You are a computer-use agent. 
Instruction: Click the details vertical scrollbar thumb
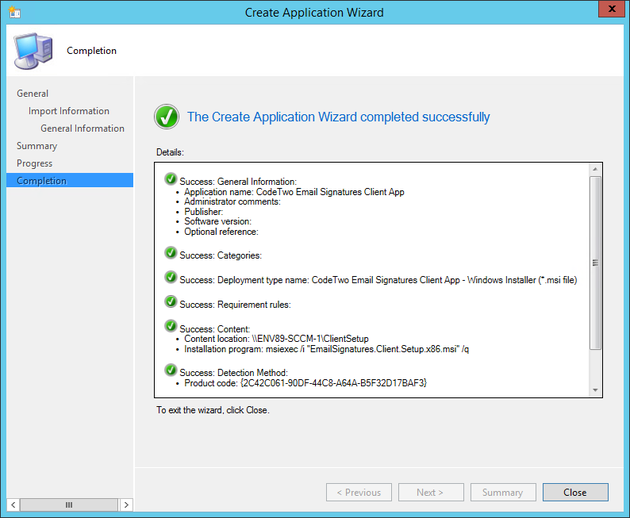point(595,263)
